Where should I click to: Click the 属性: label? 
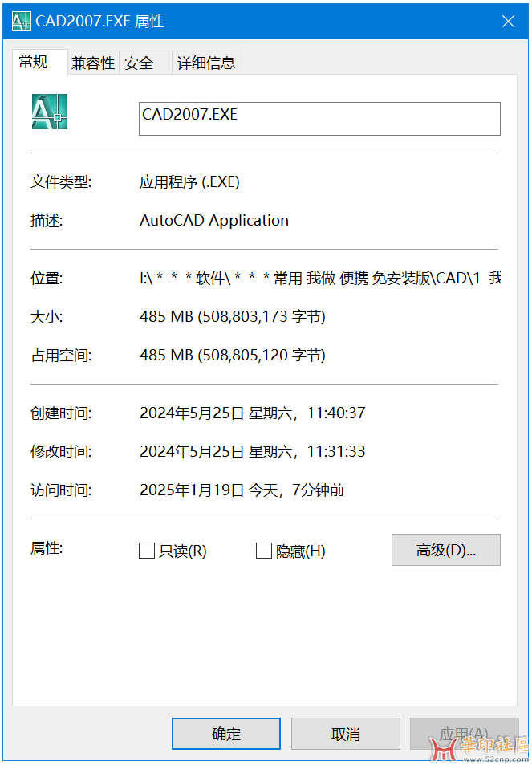tap(47, 549)
